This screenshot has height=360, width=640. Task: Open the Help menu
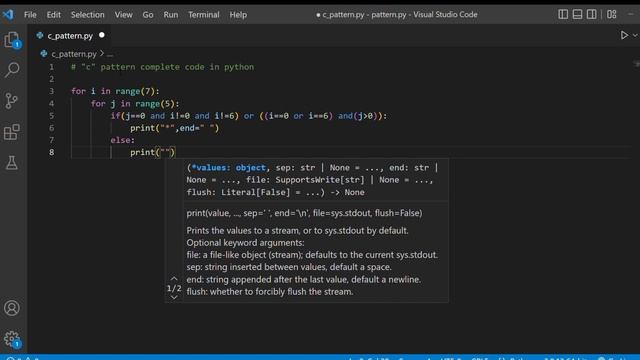pos(238,15)
